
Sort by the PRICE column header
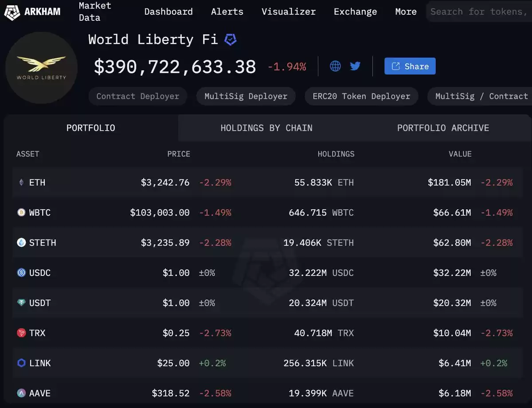pyautogui.click(x=179, y=154)
